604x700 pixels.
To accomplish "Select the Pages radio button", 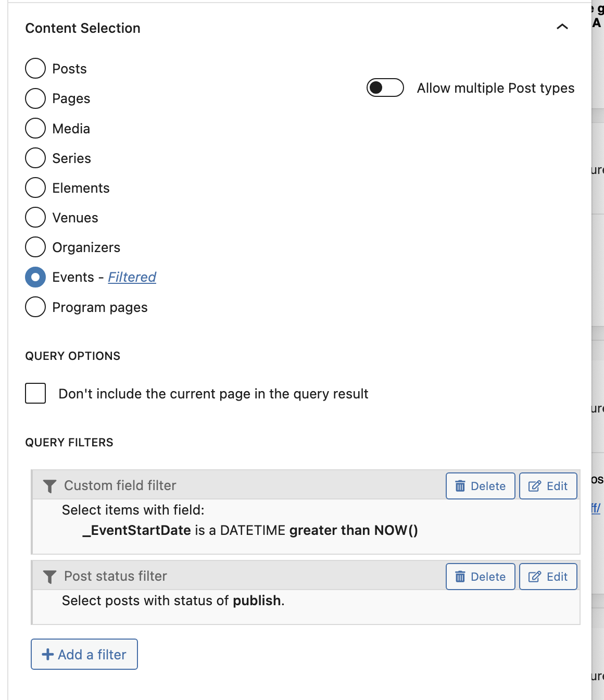I will tap(35, 98).
